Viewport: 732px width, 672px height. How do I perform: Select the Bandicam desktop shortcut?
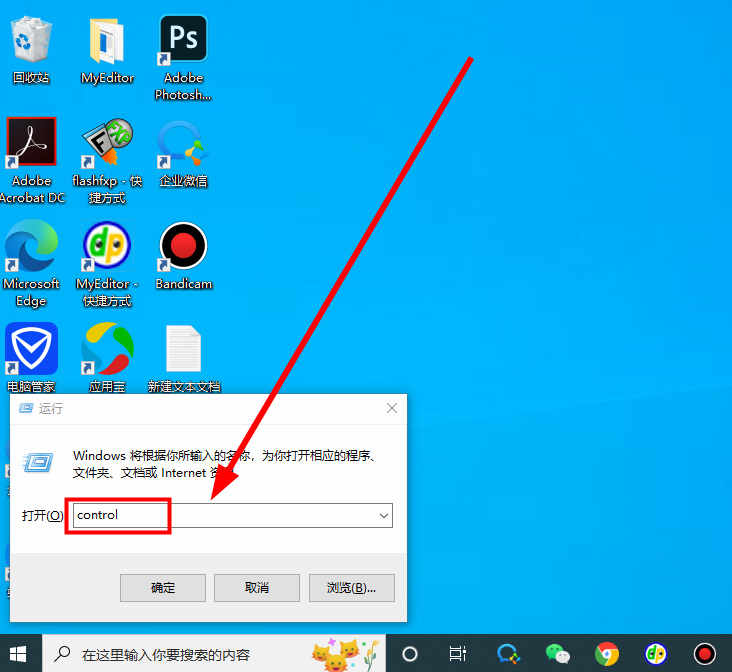tap(183, 248)
